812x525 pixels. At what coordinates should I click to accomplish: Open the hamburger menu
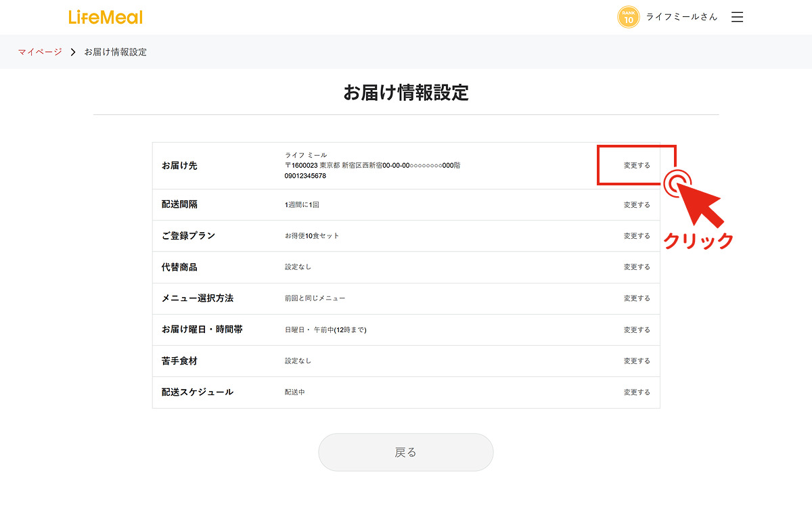[737, 18]
